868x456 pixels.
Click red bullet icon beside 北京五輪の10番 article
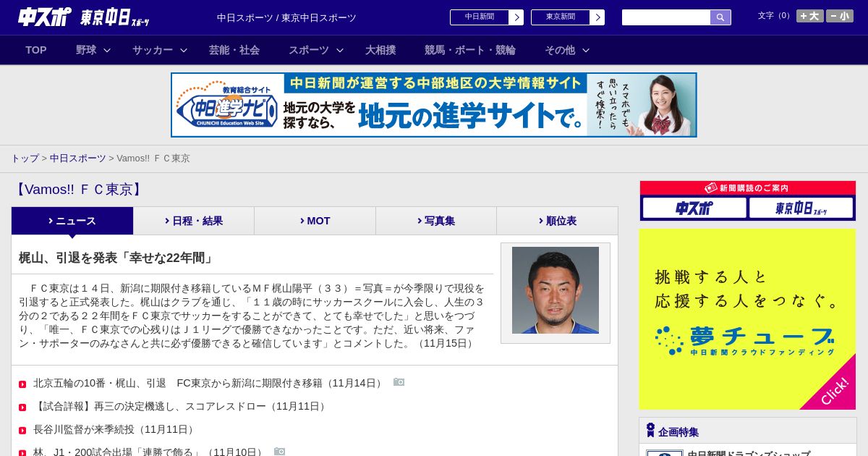[x=22, y=384]
